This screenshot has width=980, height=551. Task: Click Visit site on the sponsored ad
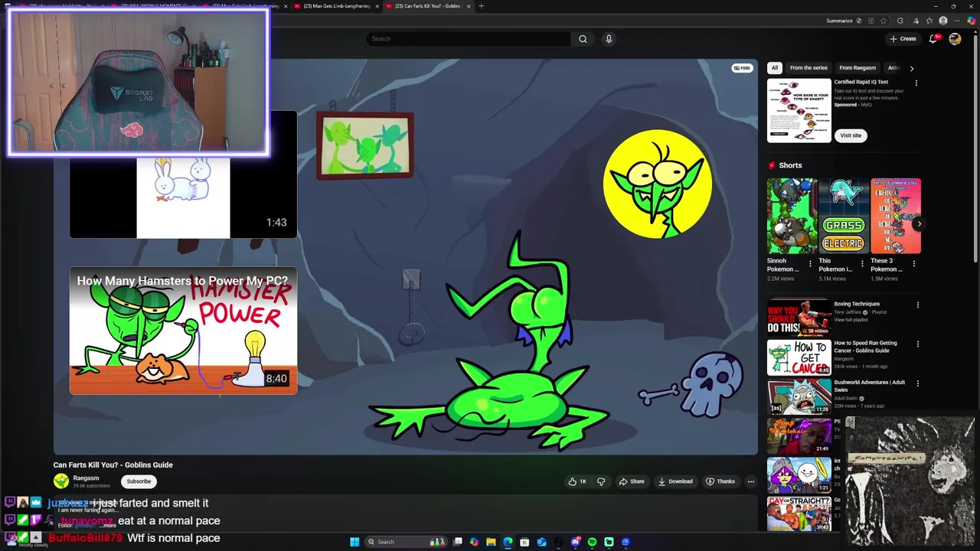pyautogui.click(x=851, y=135)
